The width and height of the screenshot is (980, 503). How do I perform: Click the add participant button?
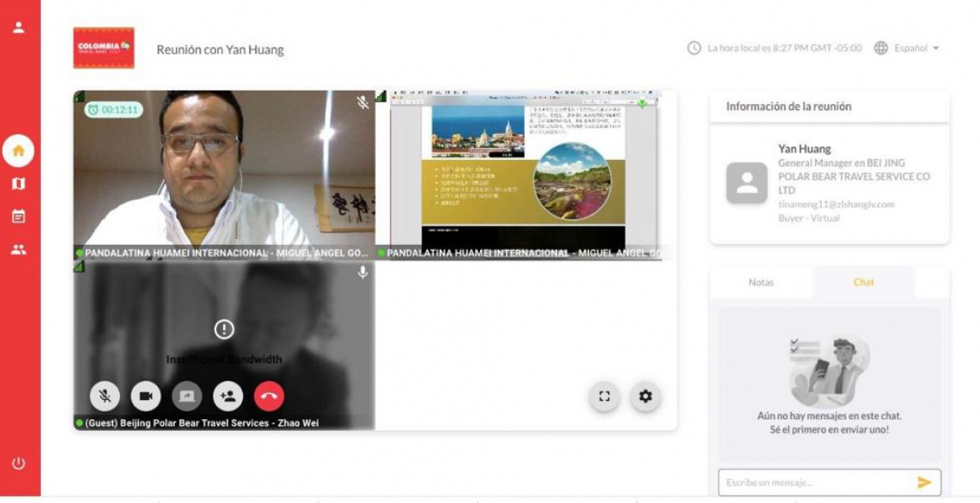[228, 396]
